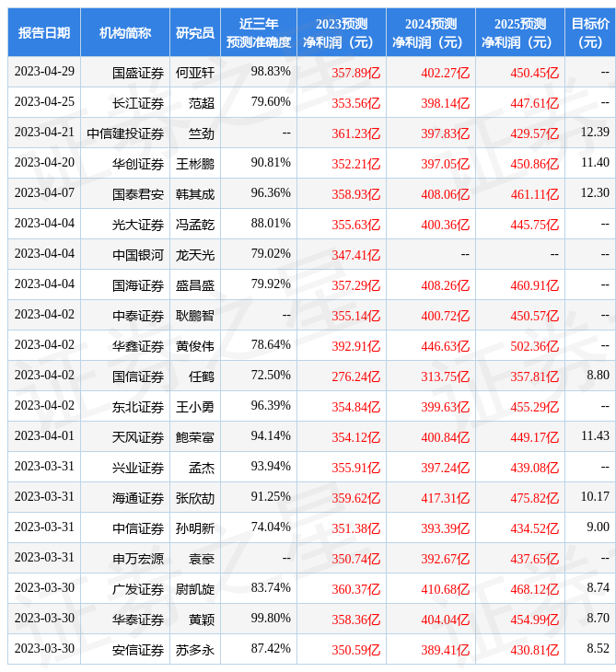Screen dimensions: 616x672
Task: Click target price 11.43
Action: tap(595, 435)
